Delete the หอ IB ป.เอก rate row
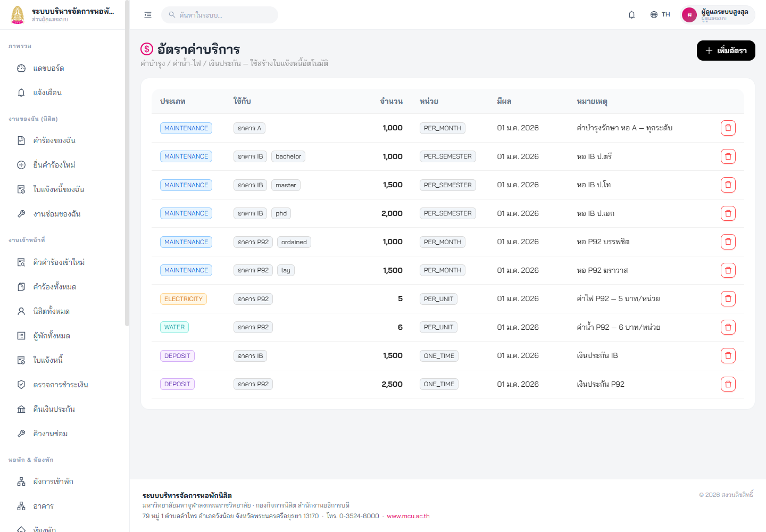Viewport: 766px width, 532px height. [x=728, y=213]
